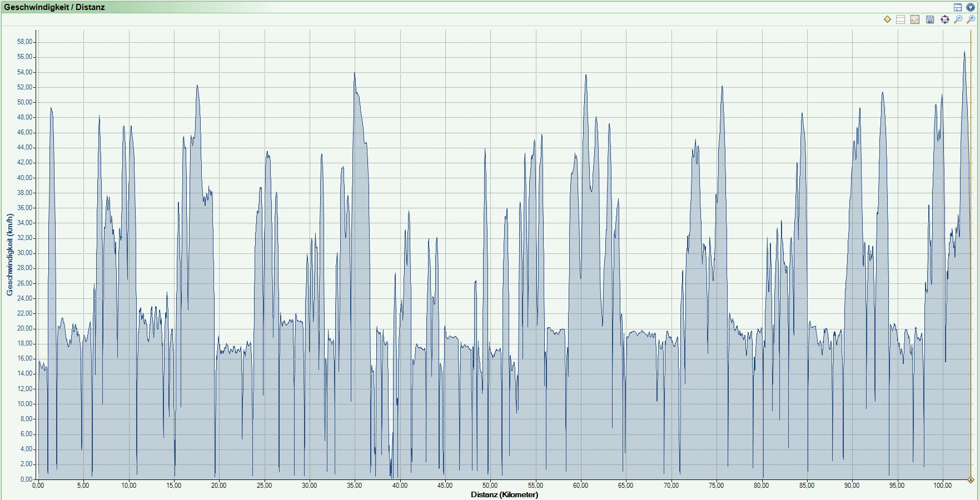Screen dimensions: 980x500
Task: Click the speed peak near 60 km
Action: tap(585, 76)
